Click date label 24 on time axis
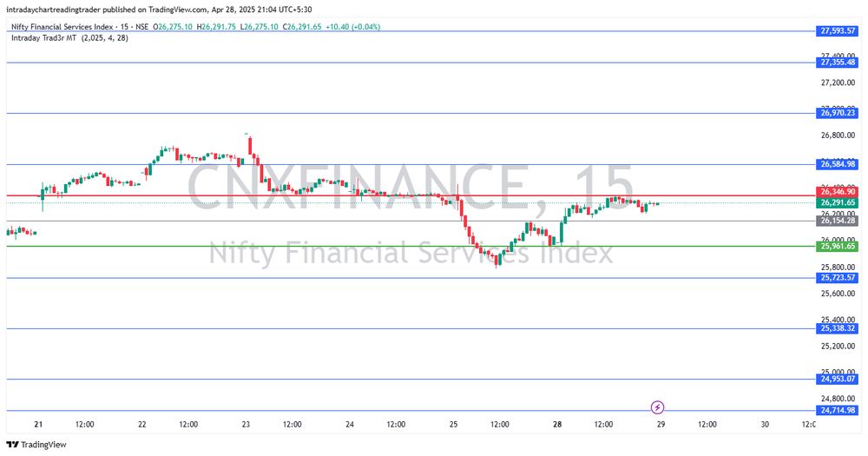 [350, 425]
